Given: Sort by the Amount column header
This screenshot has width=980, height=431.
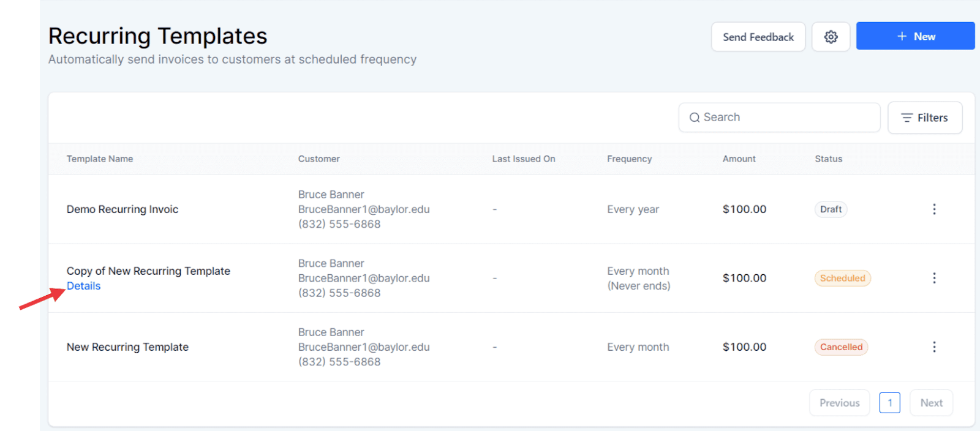Looking at the screenshot, I should click(x=739, y=159).
